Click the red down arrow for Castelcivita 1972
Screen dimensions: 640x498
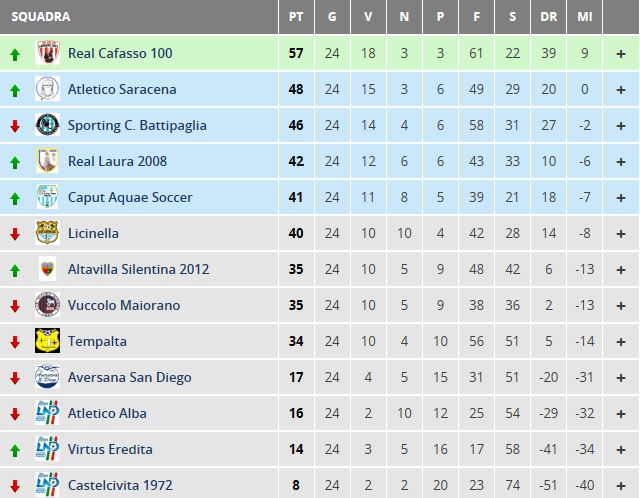tap(15, 486)
